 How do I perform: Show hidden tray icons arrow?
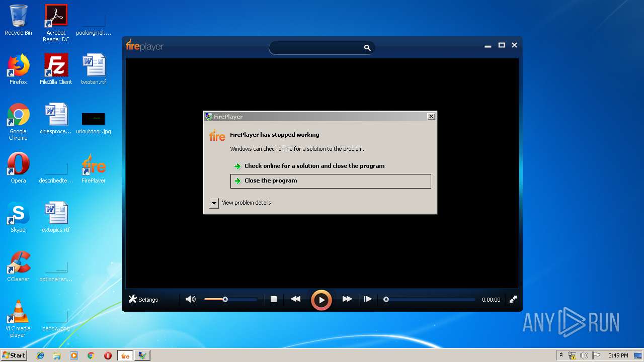[x=561, y=355]
